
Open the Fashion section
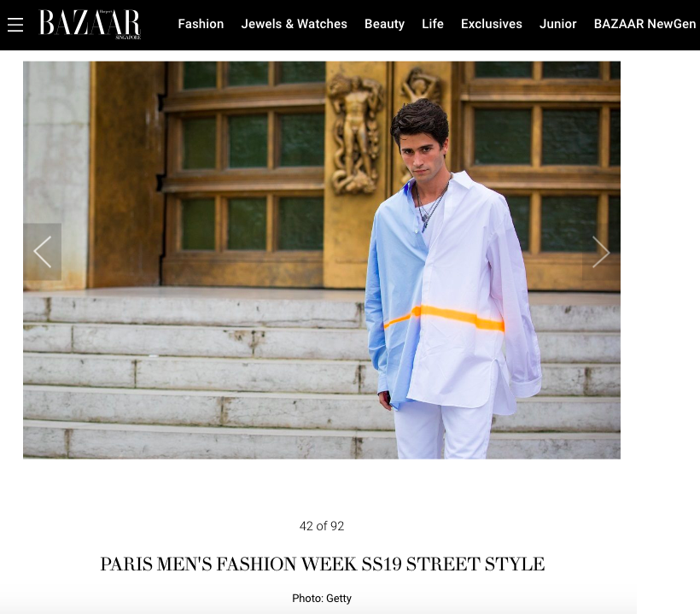(201, 24)
